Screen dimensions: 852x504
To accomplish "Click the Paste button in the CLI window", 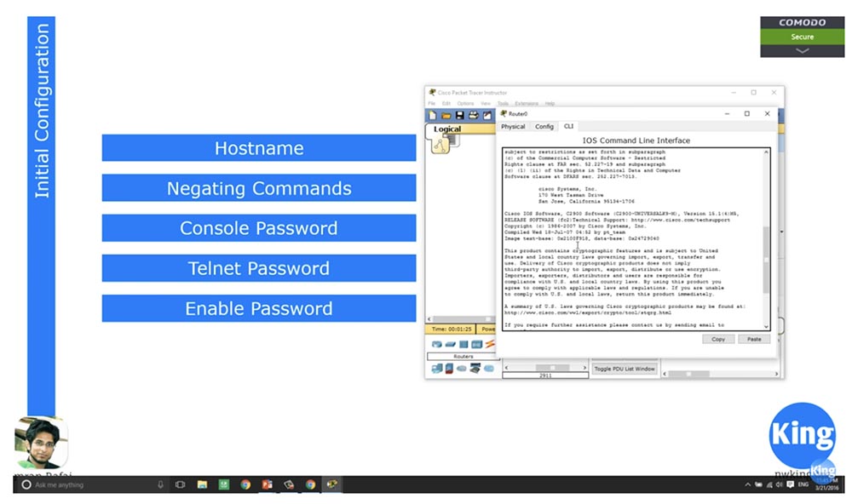I will [754, 339].
